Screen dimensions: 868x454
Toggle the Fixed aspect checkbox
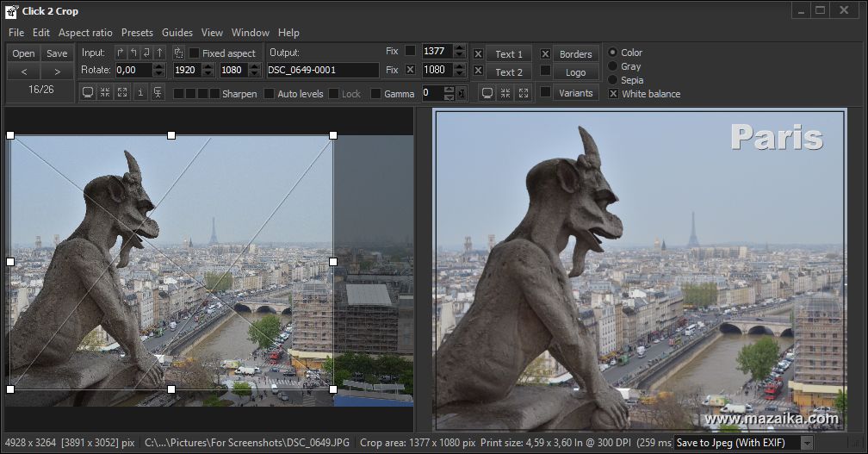194,53
